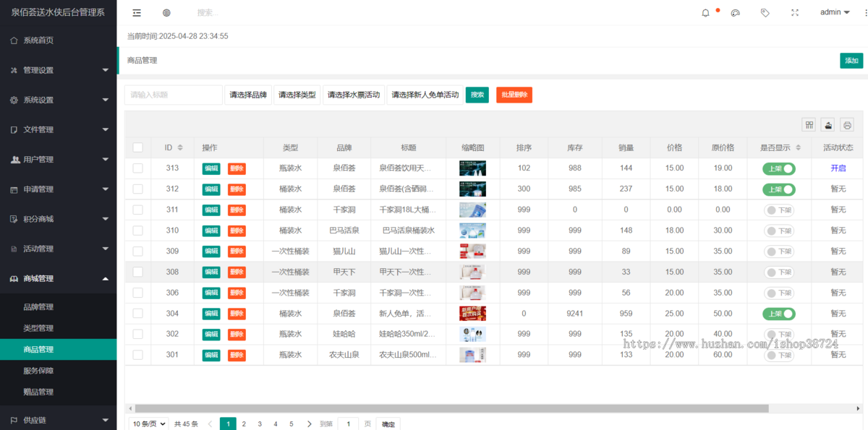The width and height of the screenshot is (868, 430).
Task: Toggle 上架 switch for ID 313
Action: click(x=779, y=168)
